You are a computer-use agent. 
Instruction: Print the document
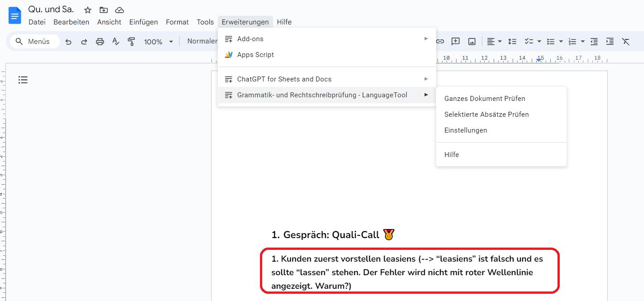(x=100, y=42)
